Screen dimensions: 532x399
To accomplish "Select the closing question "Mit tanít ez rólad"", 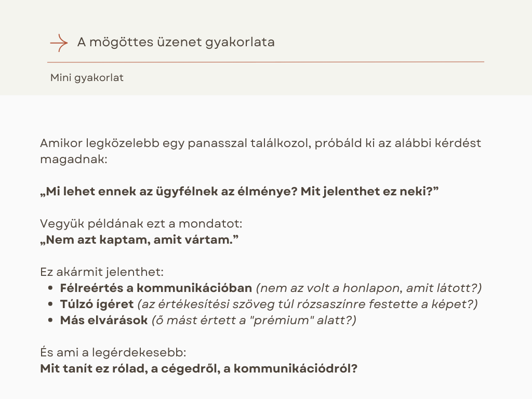I will pyautogui.click(x=199, y=369).
